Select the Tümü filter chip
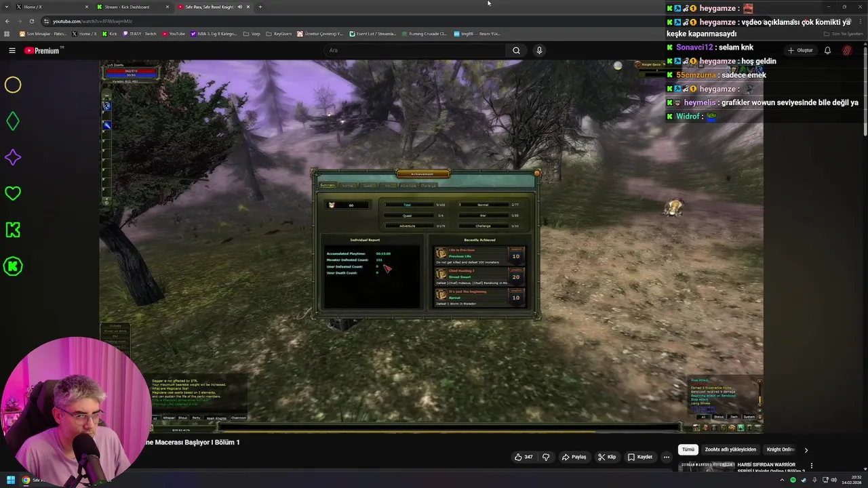The width and height of the screenshot is (868, 488). click(x=688, y=449)
